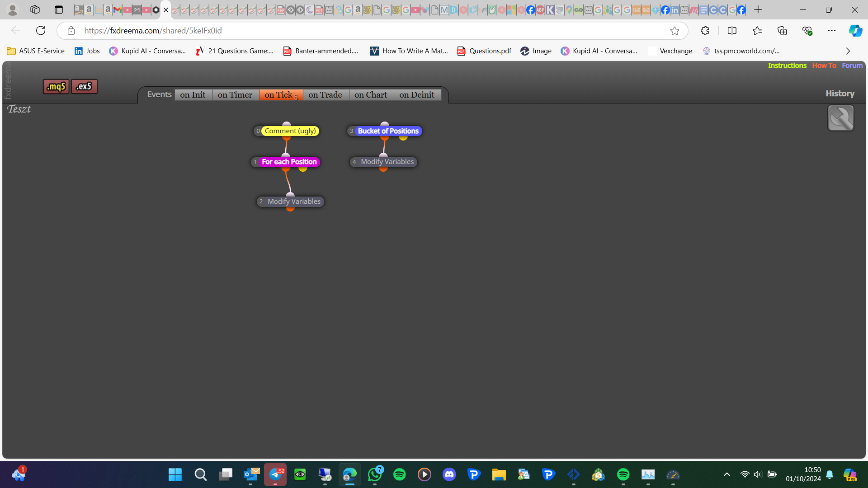
Task: Open the Copilot sidebar icon
Action: [x=855, y=31]
